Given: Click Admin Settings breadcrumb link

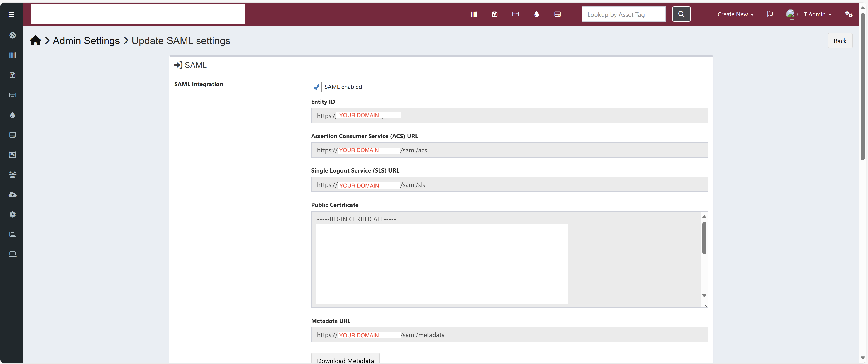Looking at the screenshot, I should pyautogui.click(x=86, y=40).
